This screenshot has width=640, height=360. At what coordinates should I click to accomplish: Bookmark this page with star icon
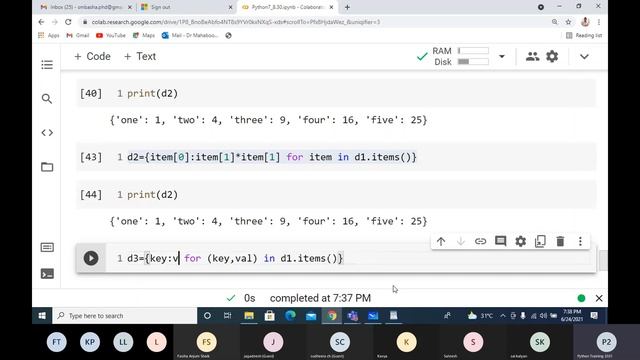[568, 22]
